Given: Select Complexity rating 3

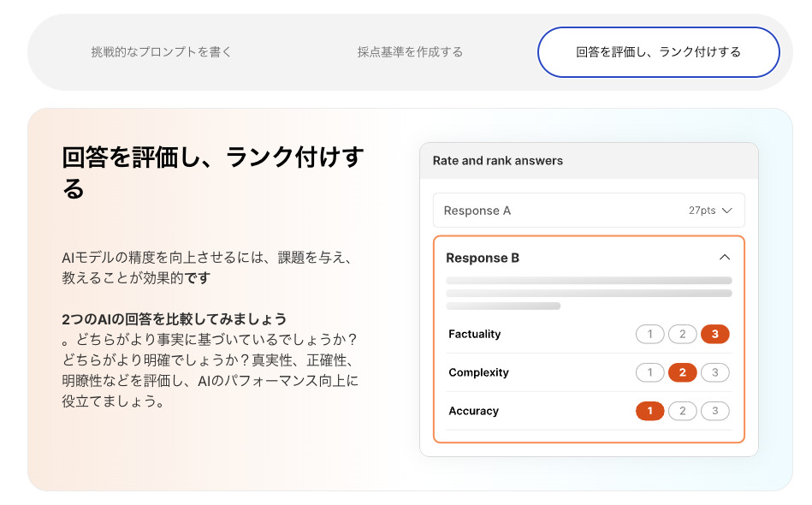Looking at the screenshot, I should tap(714, 372).
